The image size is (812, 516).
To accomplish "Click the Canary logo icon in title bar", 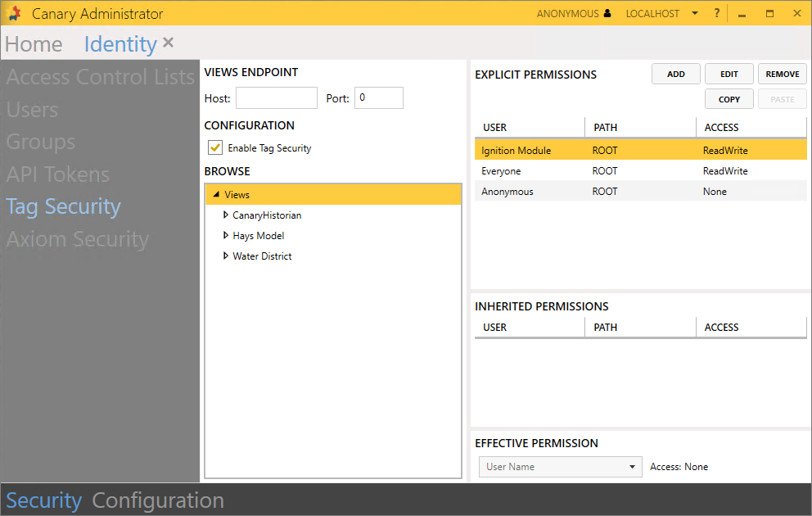I will tap(15, 14).
